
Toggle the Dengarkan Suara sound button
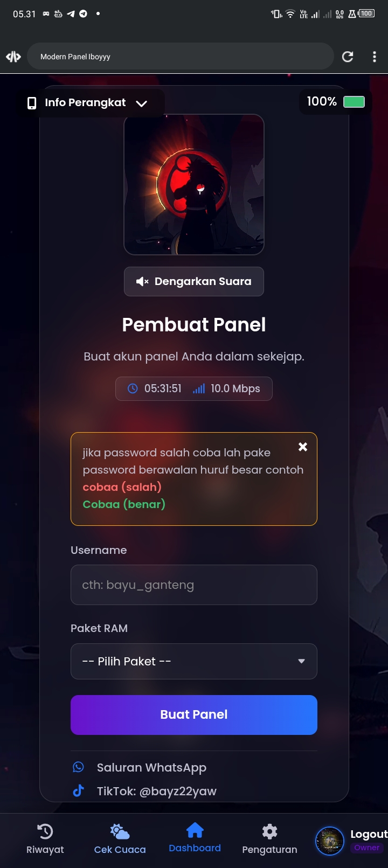[x=194, y=281]
